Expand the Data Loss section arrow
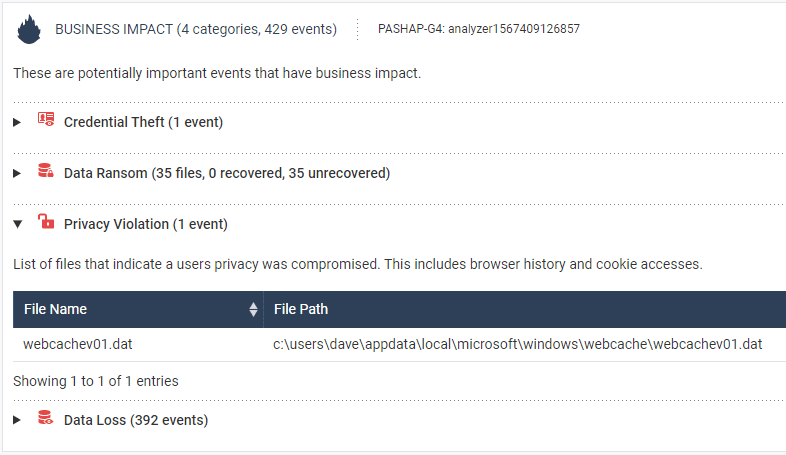Image resolution: width=786 pixels, height=455 pixels. [x=18, y=420]
